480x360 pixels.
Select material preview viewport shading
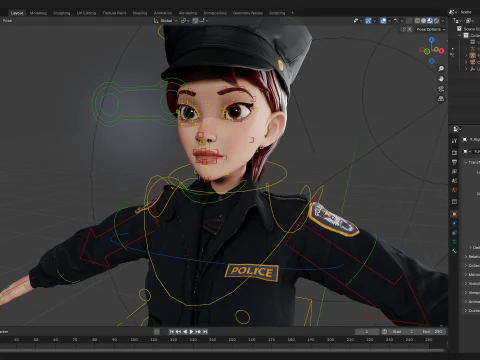430,21
